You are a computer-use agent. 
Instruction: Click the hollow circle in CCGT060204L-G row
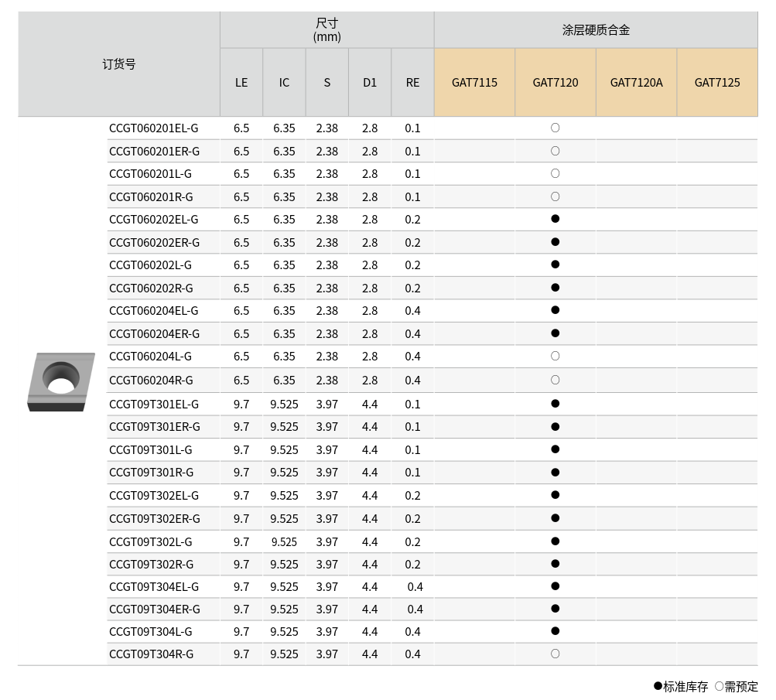(555, 356)
